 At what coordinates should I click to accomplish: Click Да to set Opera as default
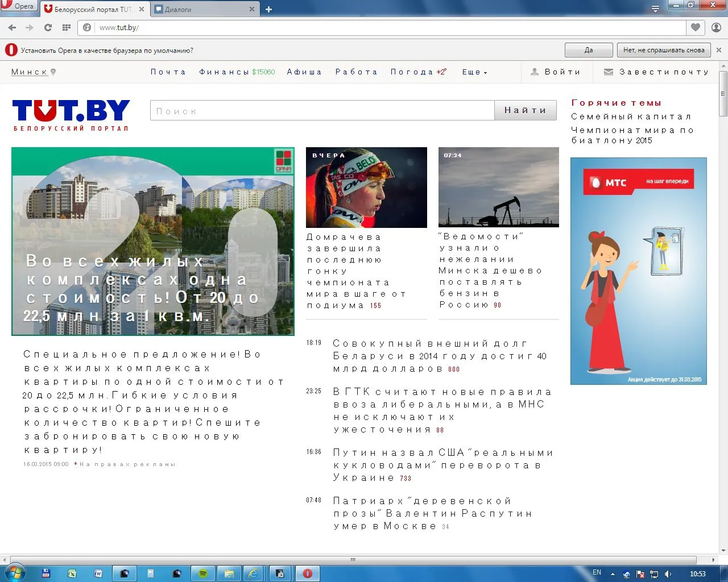click(589, 50)
